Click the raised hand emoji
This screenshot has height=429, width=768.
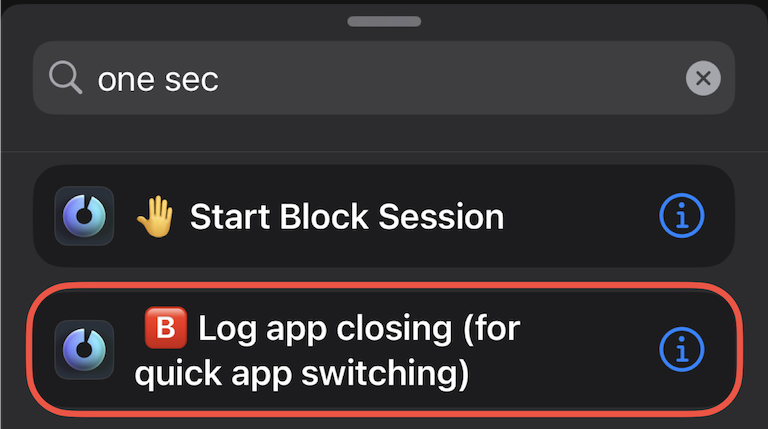pyautogui.click(x=155, y=215)
